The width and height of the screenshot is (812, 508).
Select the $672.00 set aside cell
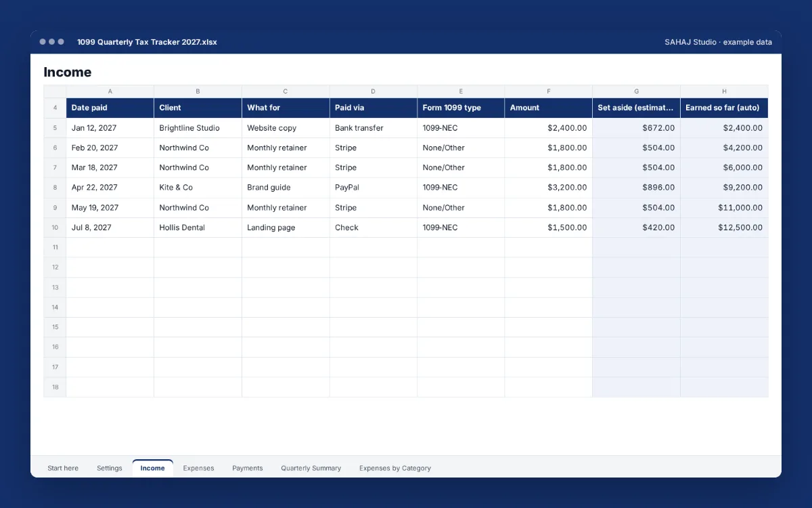pos(637,128)
